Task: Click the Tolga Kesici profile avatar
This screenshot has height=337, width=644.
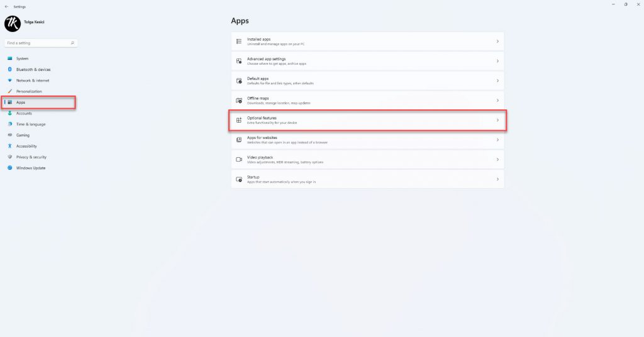Action: click(x=13, y=24)
